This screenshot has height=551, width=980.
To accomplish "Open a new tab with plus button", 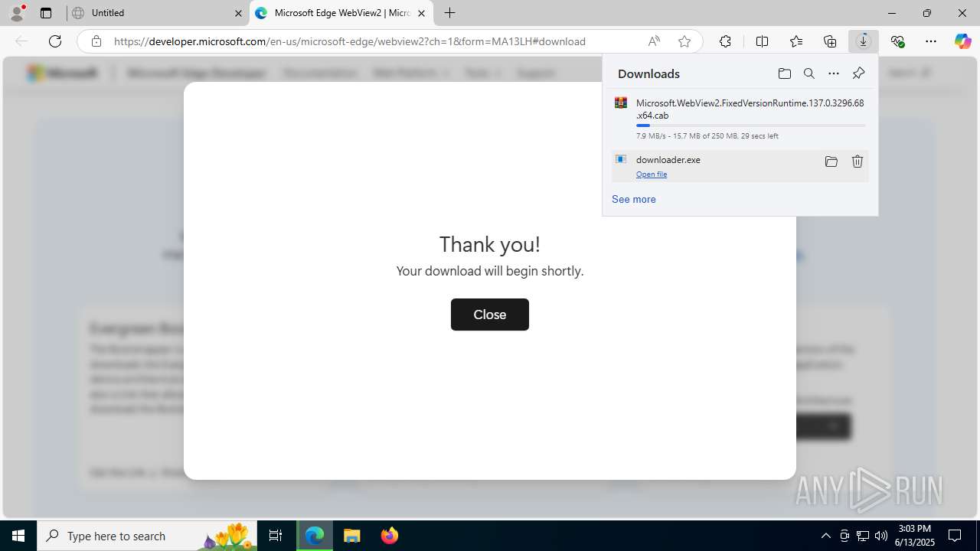I will tap(450, 13).
